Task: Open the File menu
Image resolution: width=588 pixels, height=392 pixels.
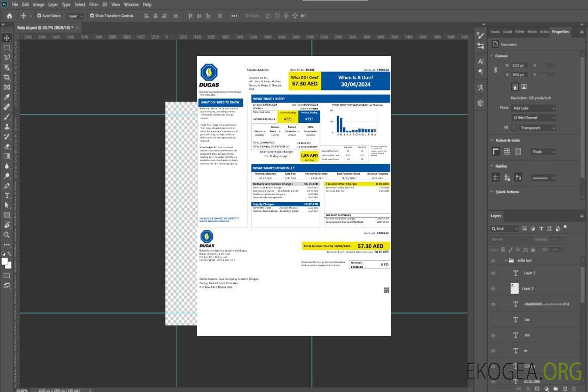Action: coord(15,4)
